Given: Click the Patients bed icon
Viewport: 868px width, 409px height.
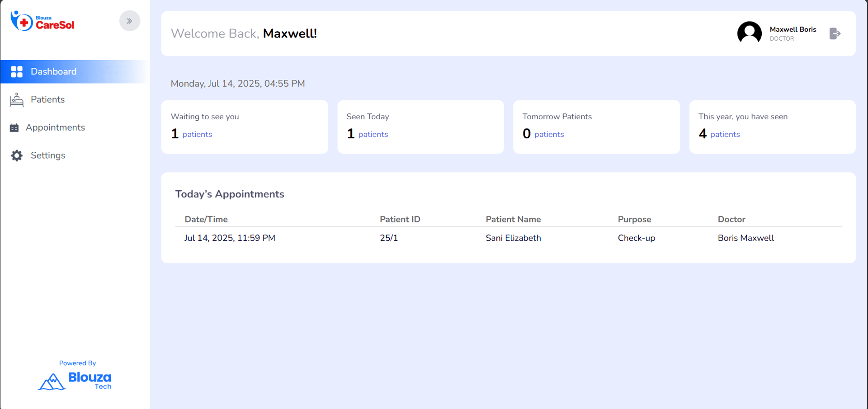Looking at the screenshot, I should pyautogui.click(x=17, y=99).
